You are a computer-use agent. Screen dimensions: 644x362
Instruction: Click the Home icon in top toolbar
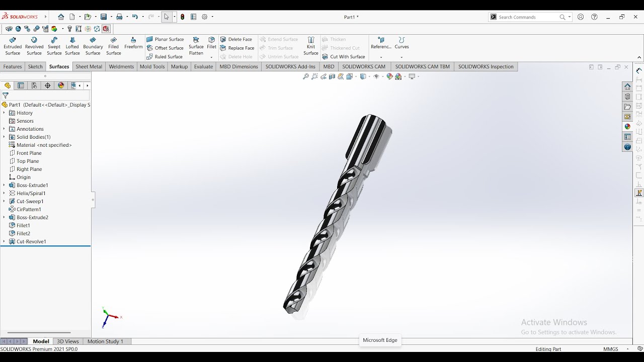[61, 17]
